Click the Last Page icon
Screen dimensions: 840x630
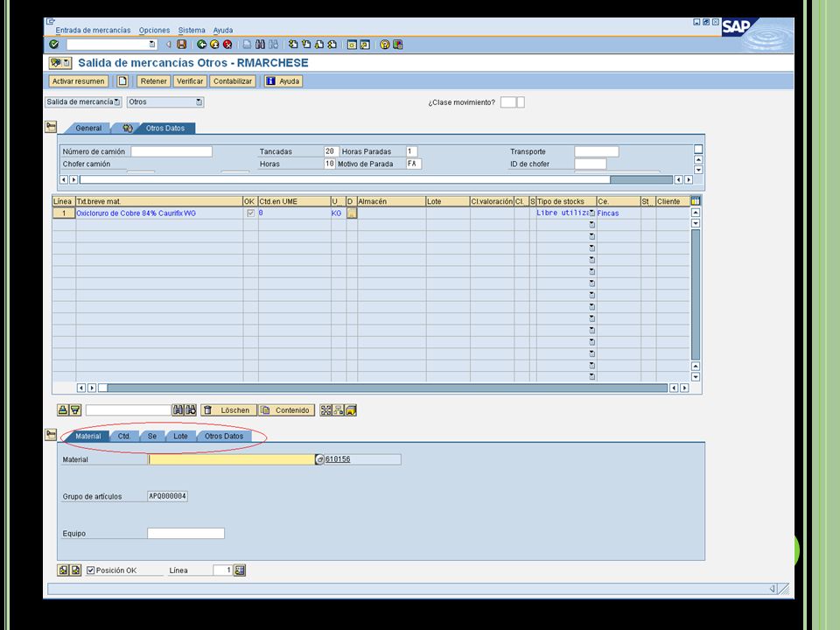click(x=332, y=45)
